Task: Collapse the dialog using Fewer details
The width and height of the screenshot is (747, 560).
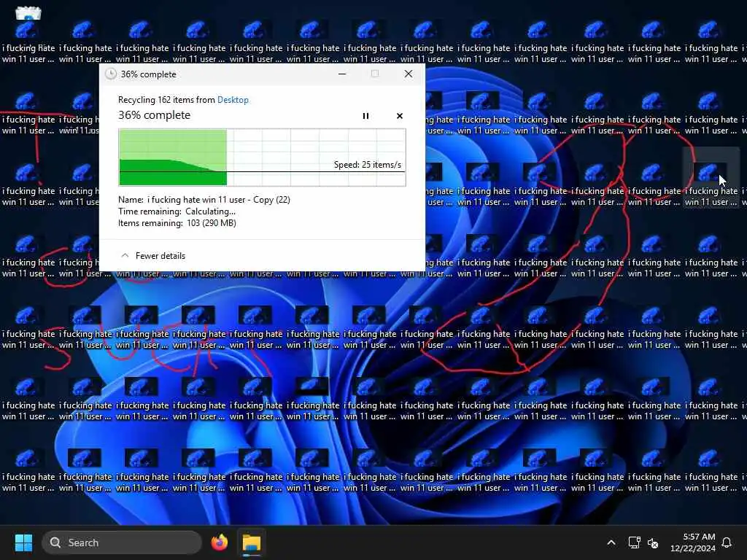Action: pos(153,256)
